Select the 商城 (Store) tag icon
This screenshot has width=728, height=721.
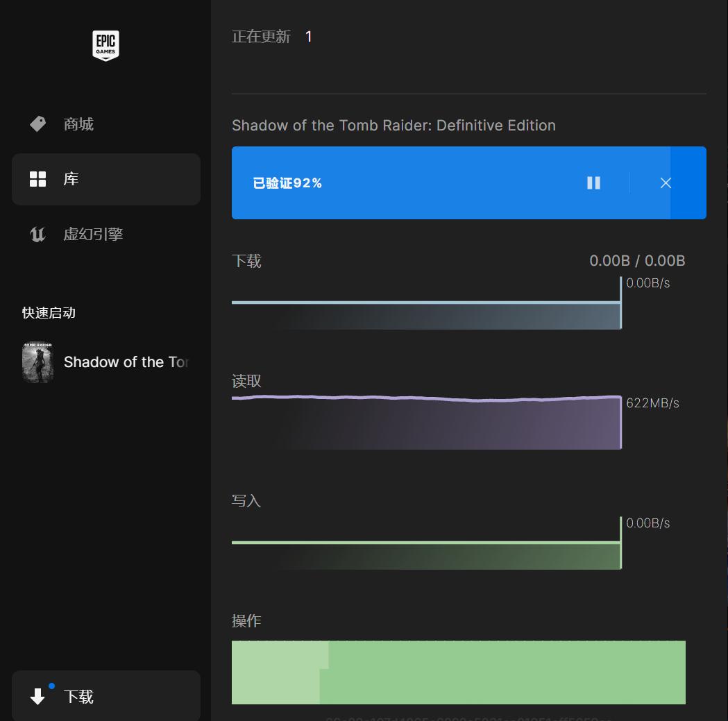coord(37,124)
